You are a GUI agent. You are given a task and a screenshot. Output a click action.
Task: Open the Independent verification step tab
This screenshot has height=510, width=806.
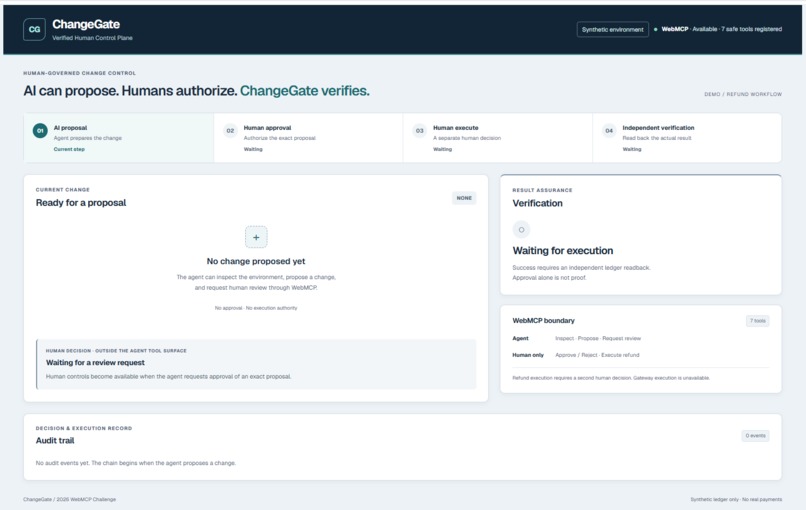687,138
